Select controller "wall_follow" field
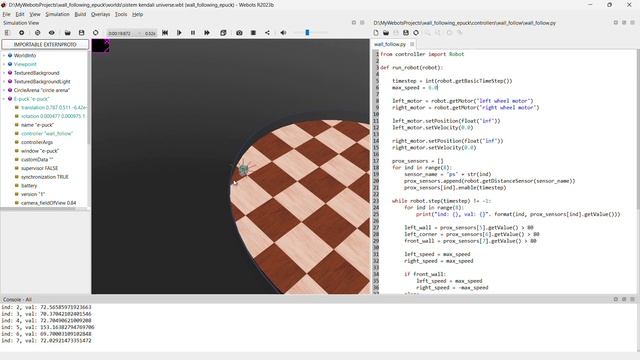 [x=47, y=133]
